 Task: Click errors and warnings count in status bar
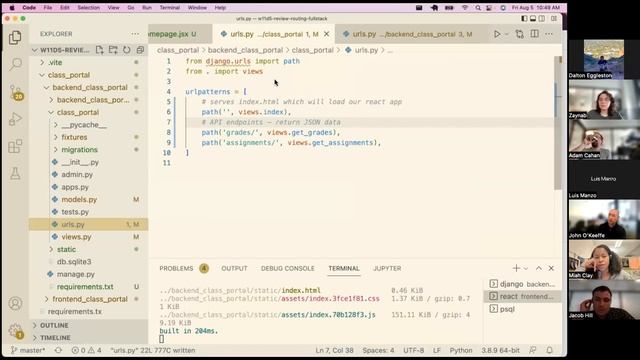click(87, 350)
